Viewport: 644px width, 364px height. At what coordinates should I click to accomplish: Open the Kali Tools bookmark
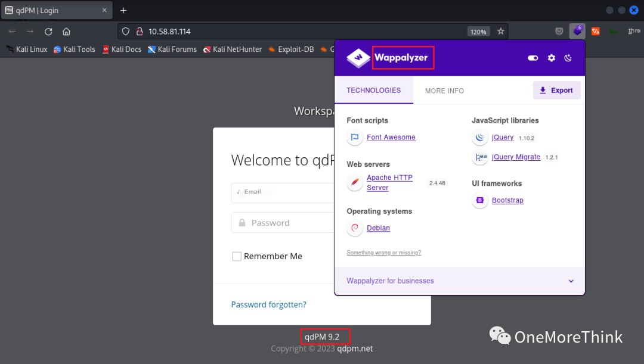(75, 49)
